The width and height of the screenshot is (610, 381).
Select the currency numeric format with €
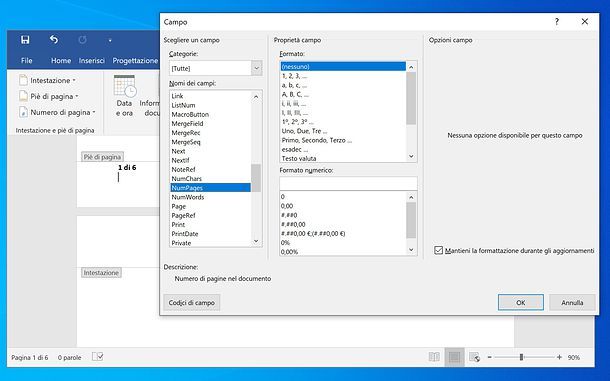click(343, 234)
